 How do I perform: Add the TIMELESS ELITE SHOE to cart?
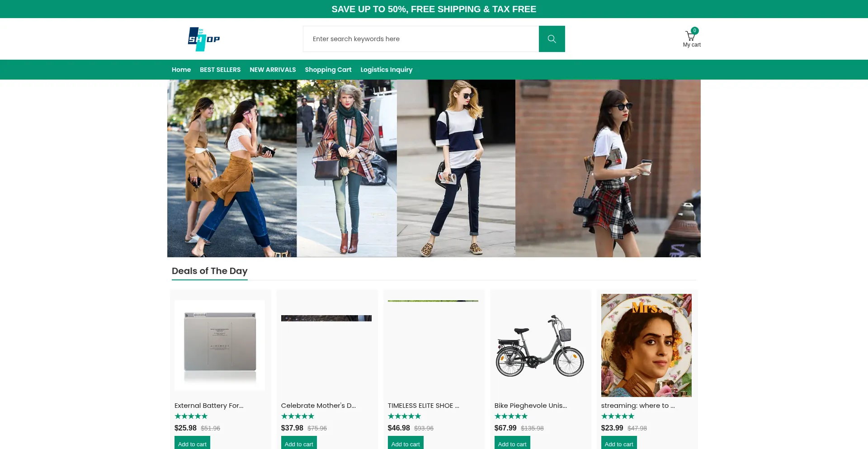click(405, 444)
